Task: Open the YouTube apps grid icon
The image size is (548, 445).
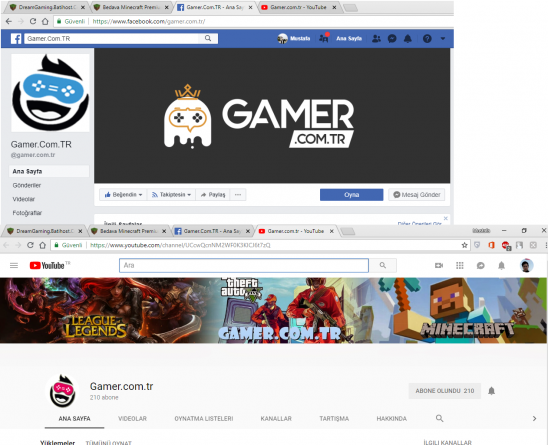Action: click(460, 266)
